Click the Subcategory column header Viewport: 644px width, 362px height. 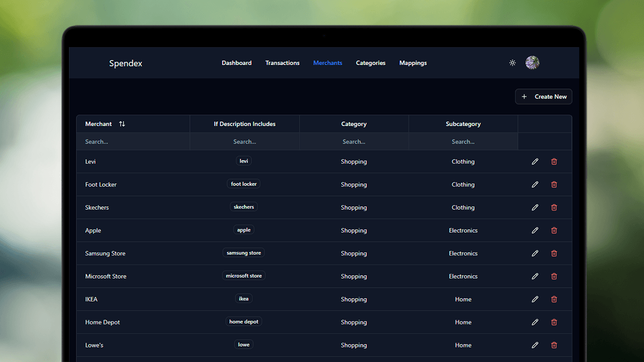coord(463,124)
